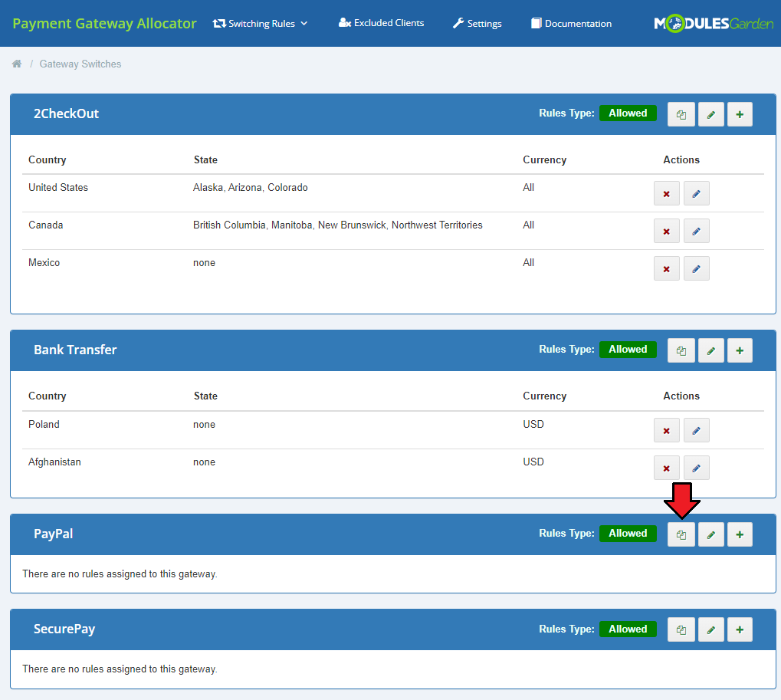
Task: Copy rules for the PayPal gateway
Action: [681, 534]
